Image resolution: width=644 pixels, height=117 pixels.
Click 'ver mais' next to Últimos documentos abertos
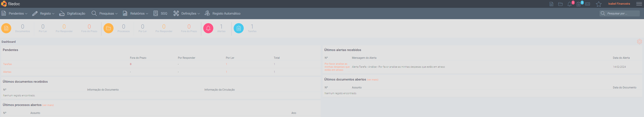pos(373,80)
